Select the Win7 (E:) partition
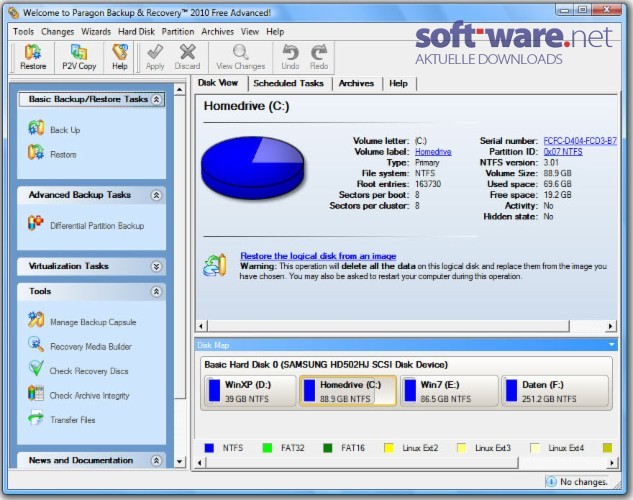Viewport: 633px width, 500px height. click(449, 391)
